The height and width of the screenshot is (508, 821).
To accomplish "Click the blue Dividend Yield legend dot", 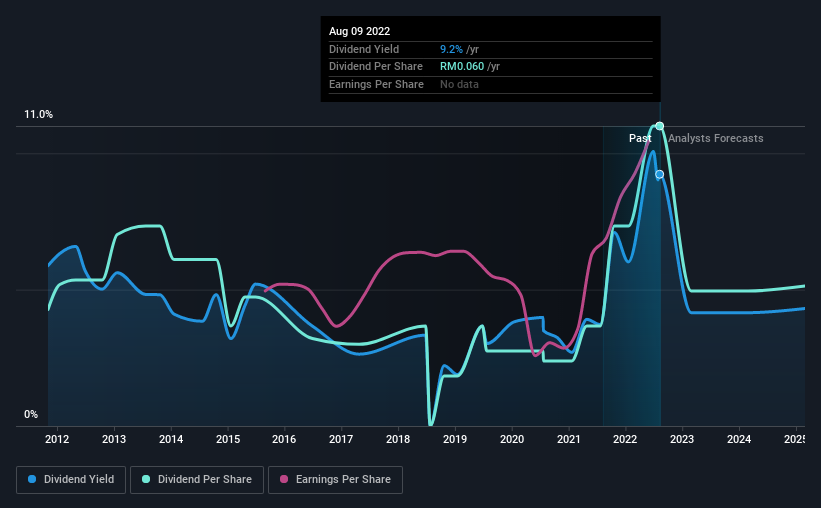I will tap(32, 479).
